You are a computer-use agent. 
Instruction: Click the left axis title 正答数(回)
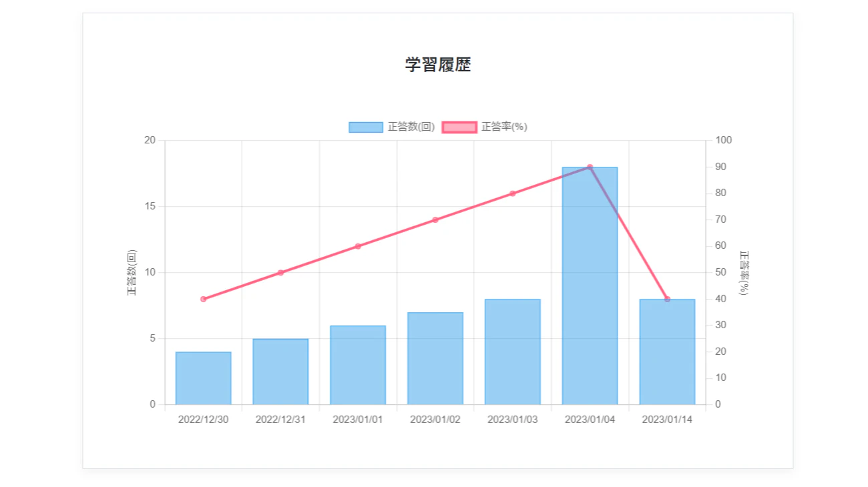132,272
